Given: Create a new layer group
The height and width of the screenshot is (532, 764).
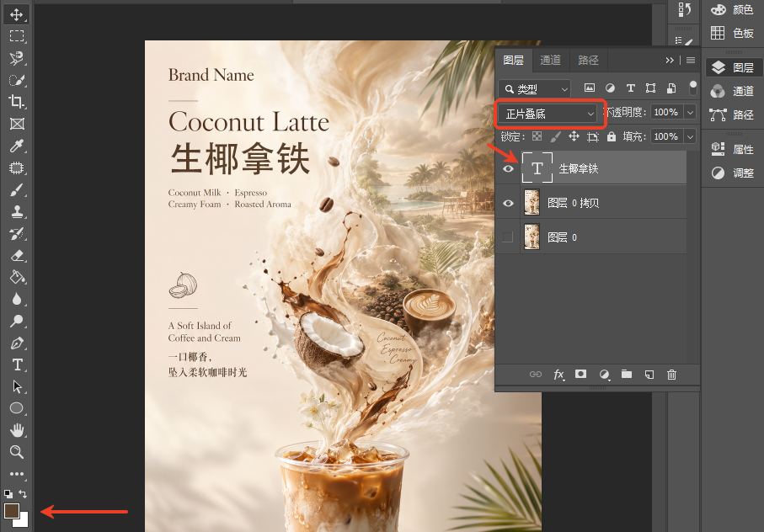Looking at the screenshot, I should pyautogui.click(x=627, y=374).
